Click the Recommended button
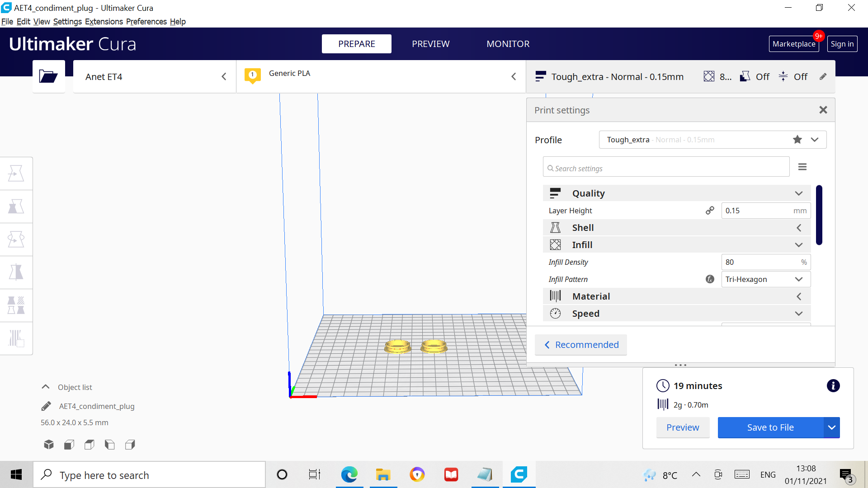 [x=581, y=345]
